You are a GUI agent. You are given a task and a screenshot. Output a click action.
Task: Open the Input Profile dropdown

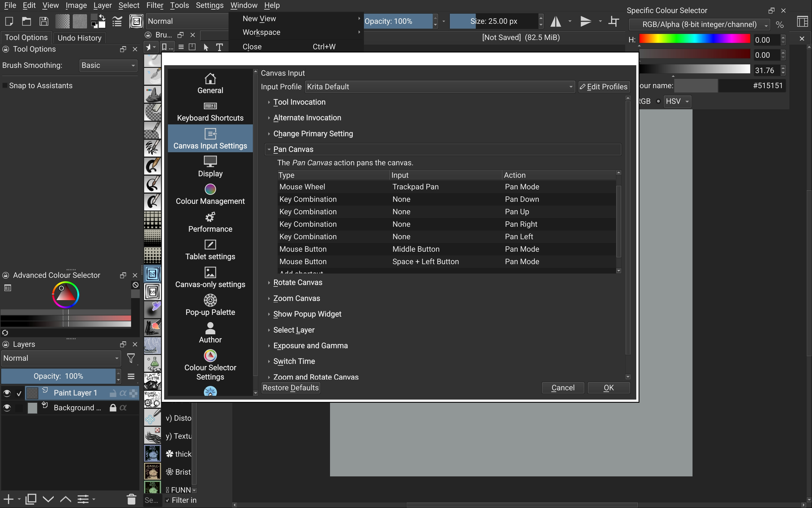[x=439, y=87]
